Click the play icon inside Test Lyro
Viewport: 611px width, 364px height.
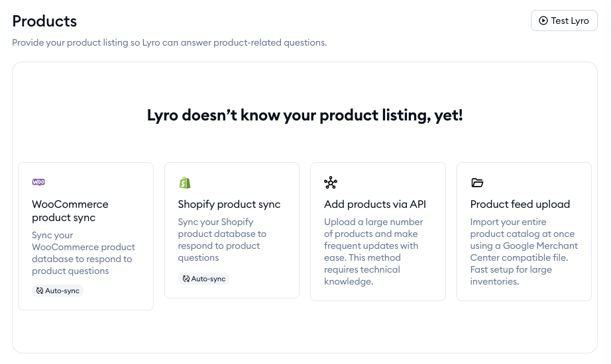543,21
